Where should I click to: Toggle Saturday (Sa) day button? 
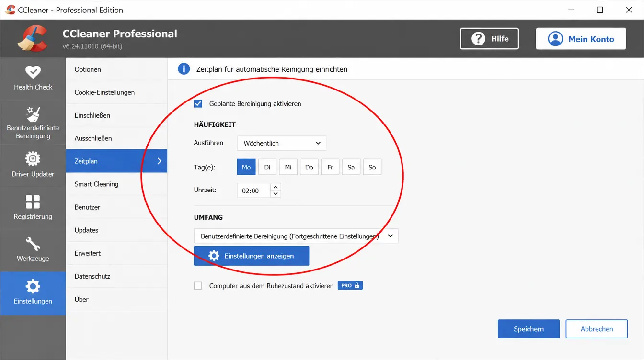(351, 167)
